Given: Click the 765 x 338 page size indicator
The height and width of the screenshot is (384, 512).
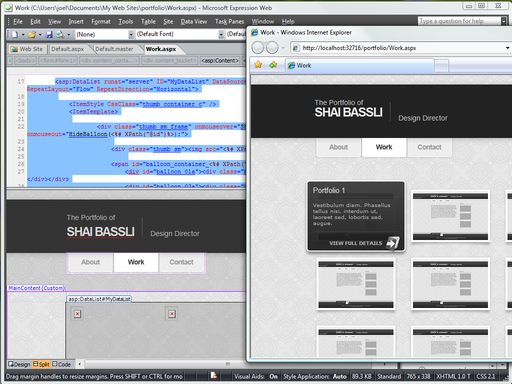Looking at the screenshot, I should pos(418,376).
